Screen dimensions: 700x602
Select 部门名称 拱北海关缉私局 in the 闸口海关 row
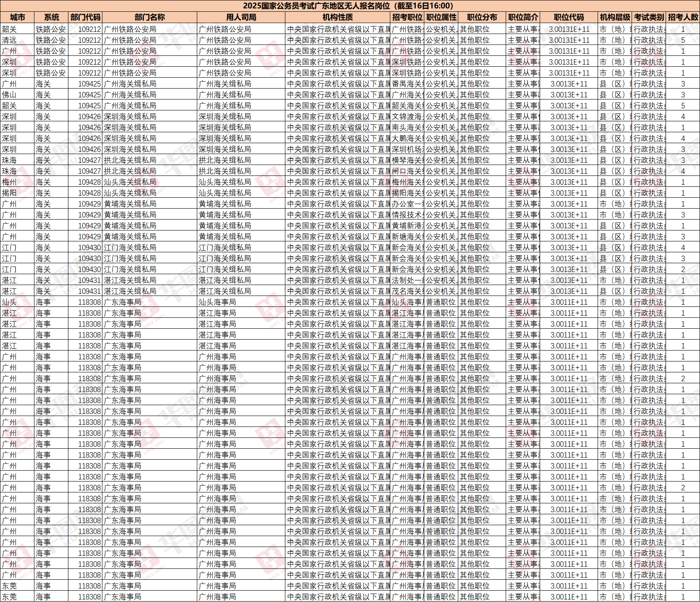[150, 171]
